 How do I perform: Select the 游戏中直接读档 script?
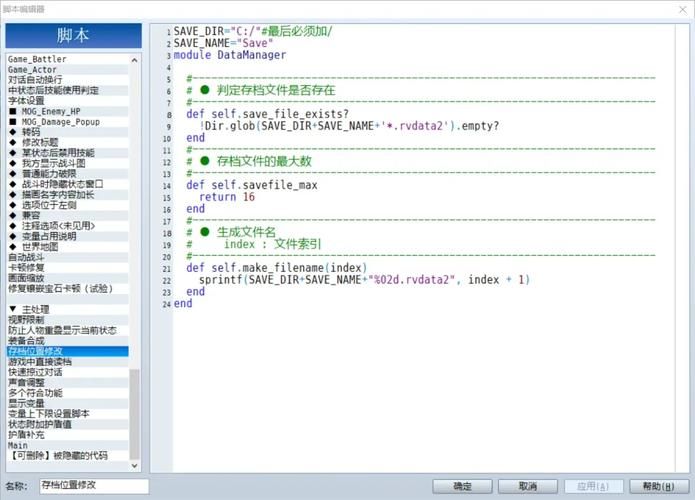coord(40,361)
